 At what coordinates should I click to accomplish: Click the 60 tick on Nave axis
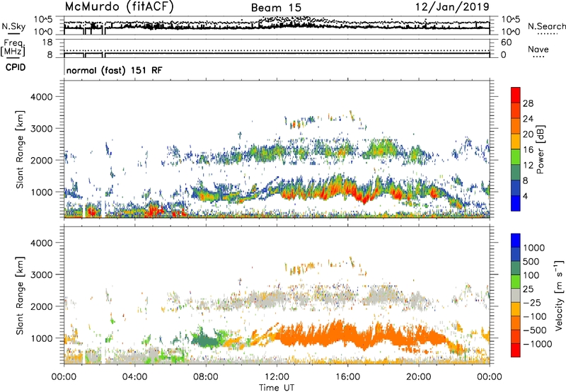[506, 42]
